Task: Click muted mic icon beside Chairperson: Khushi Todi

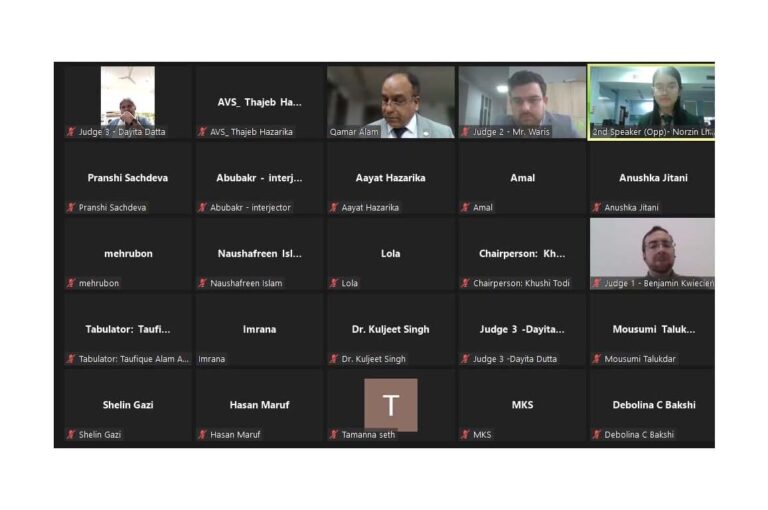Action: pyautogui.click(x=465, y=283)
